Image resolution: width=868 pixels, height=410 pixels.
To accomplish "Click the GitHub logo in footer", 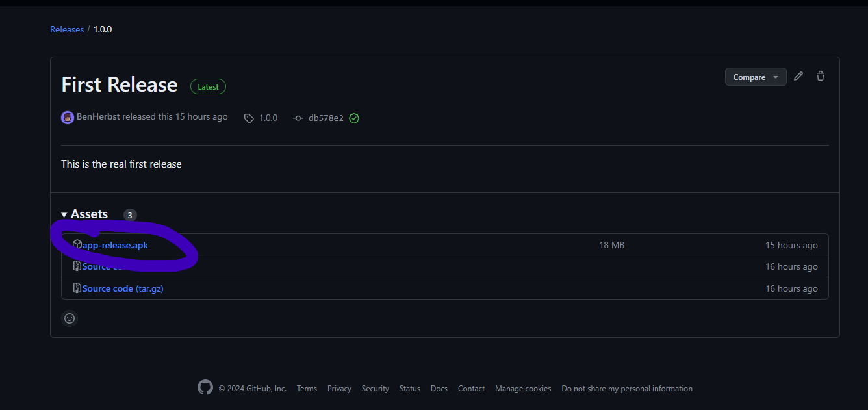I will [205, 388].
